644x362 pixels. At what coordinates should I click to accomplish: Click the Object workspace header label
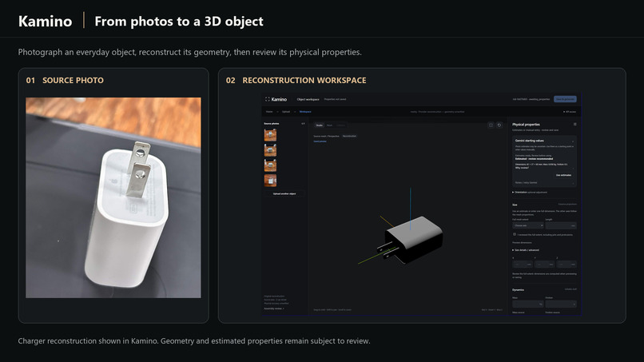coord(308,99)
